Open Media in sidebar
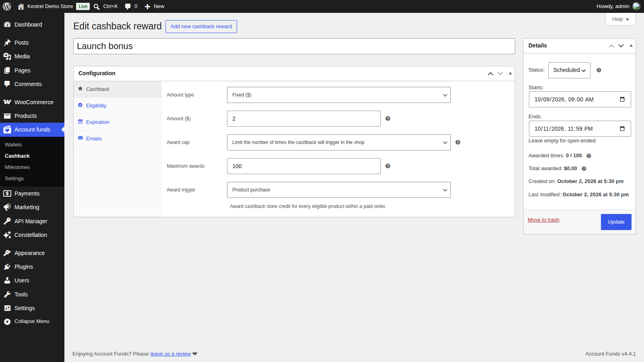The width and height of the screenshot is (644, 362). [x=32, y=56]
